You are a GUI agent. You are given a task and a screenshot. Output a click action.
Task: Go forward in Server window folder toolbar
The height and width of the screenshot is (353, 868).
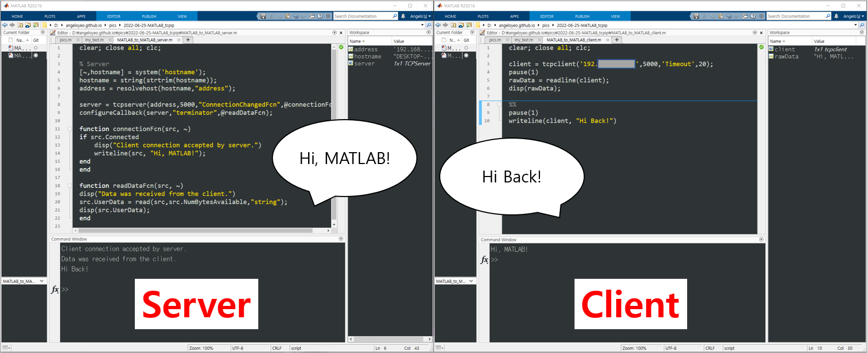click(x=12, y=25)
